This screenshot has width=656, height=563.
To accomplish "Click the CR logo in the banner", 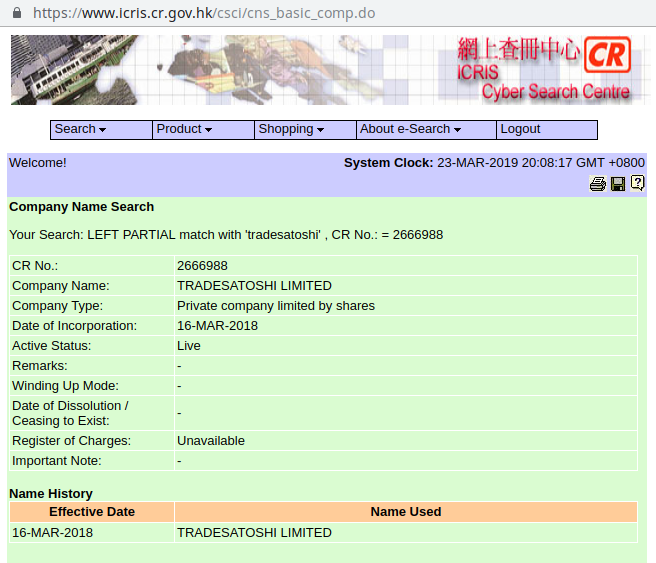I will pos(607,55).
